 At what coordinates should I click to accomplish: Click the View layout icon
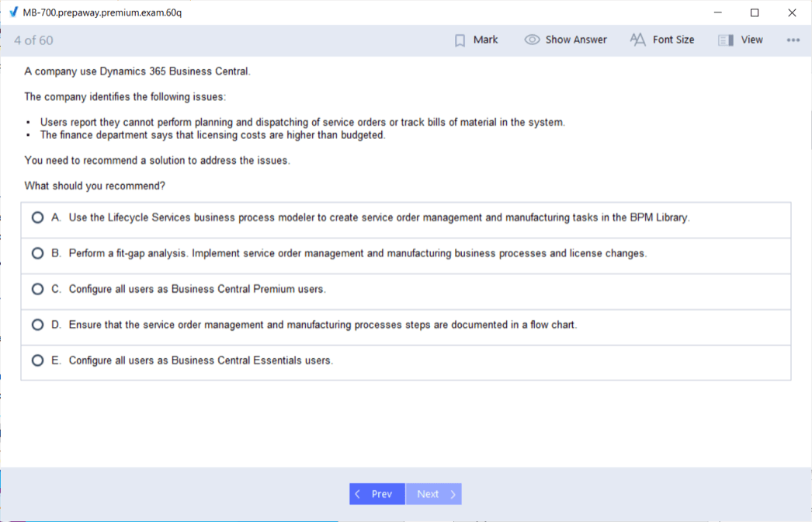[726, 40]
